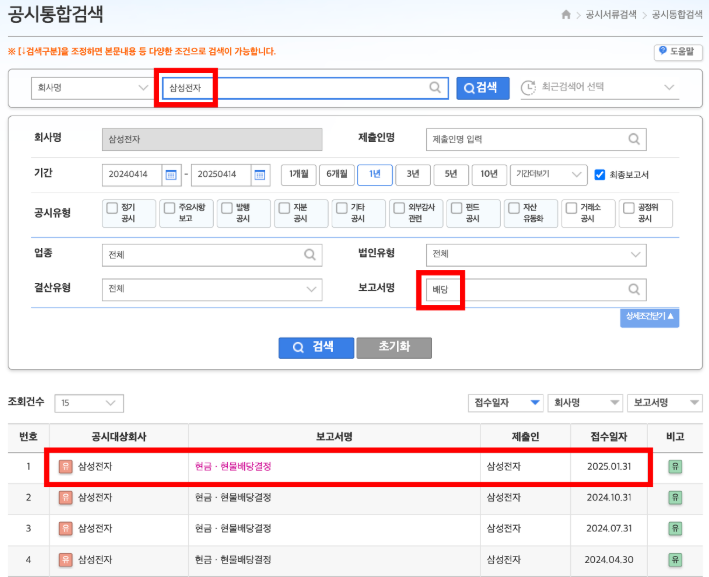Image resolution: width=709 pixels, height=577 pixels.
Task: Click the 제출인명 입력 field
Action: (536, 139)
